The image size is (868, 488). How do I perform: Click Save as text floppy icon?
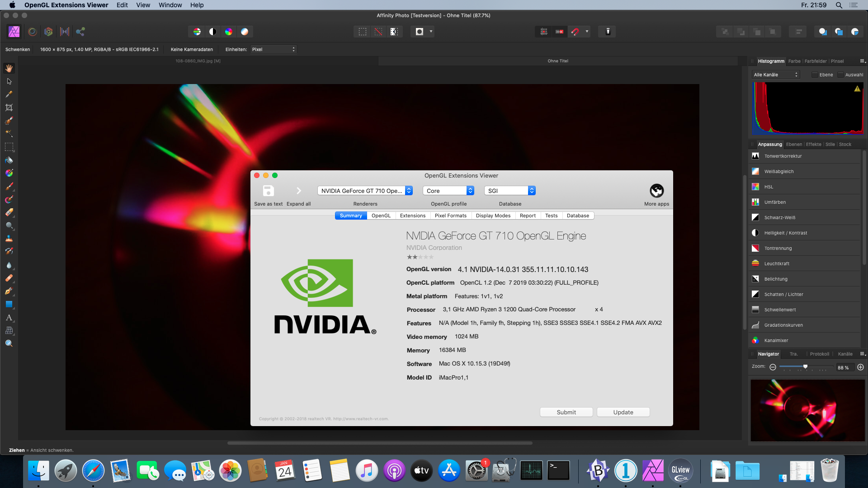[268, 191]
